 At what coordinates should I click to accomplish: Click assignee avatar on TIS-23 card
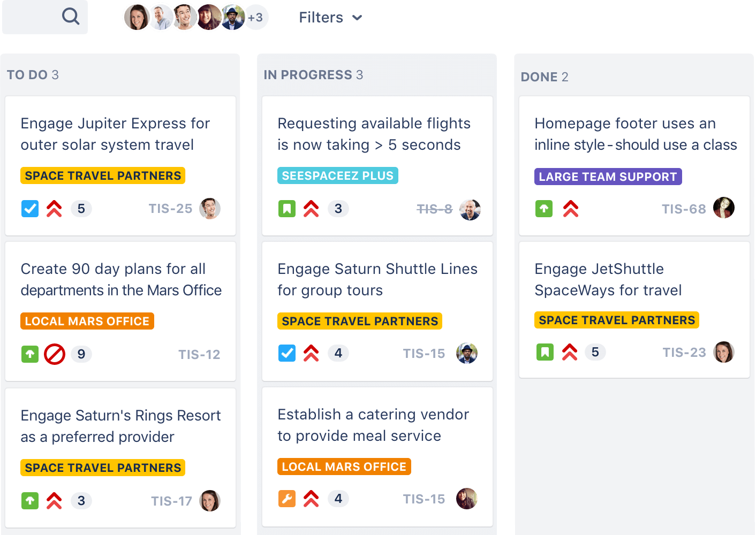(724, 352)
